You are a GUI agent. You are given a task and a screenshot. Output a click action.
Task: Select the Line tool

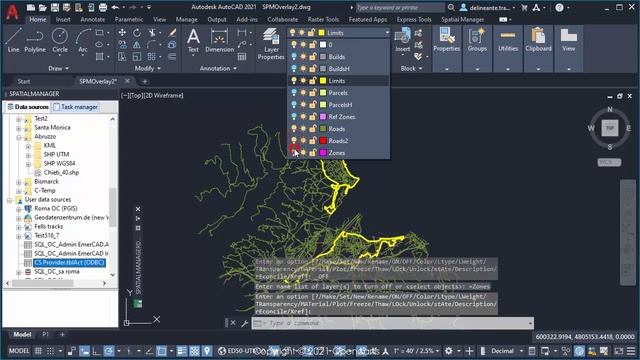[13, 40]
